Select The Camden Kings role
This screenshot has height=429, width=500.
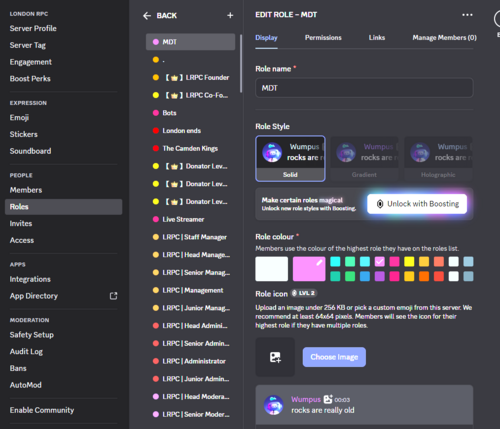[190, 148]
